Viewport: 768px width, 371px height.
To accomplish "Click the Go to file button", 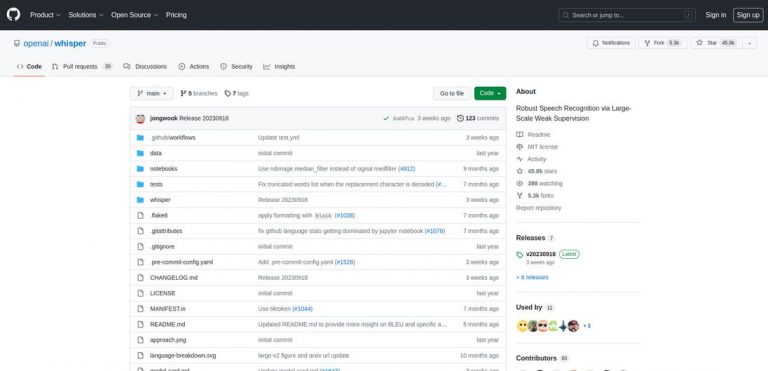I will pos(452,94).
